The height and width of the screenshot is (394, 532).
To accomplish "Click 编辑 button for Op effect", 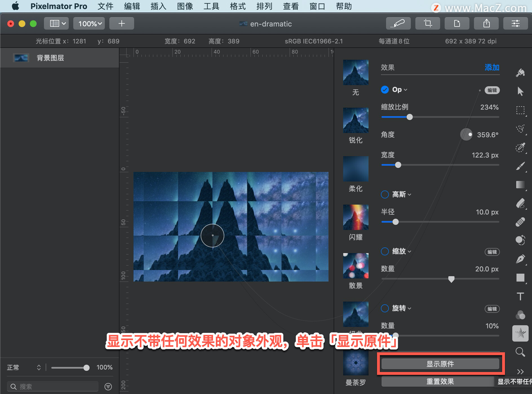I will click(x=492, y=90).
